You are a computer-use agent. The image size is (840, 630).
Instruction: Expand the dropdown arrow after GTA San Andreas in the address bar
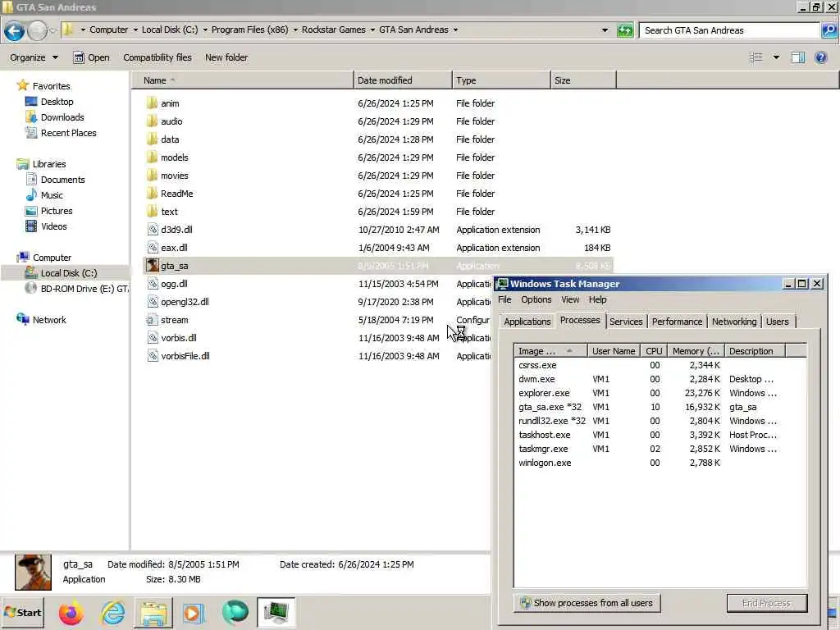point(455,30)
